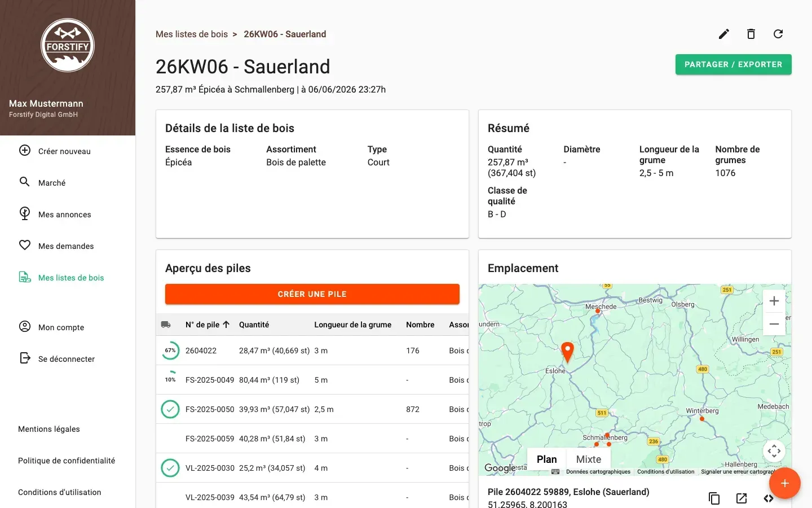Screen dimensions: 812x508
Task: Open Mentions légales link
Action: click(49, 429)
